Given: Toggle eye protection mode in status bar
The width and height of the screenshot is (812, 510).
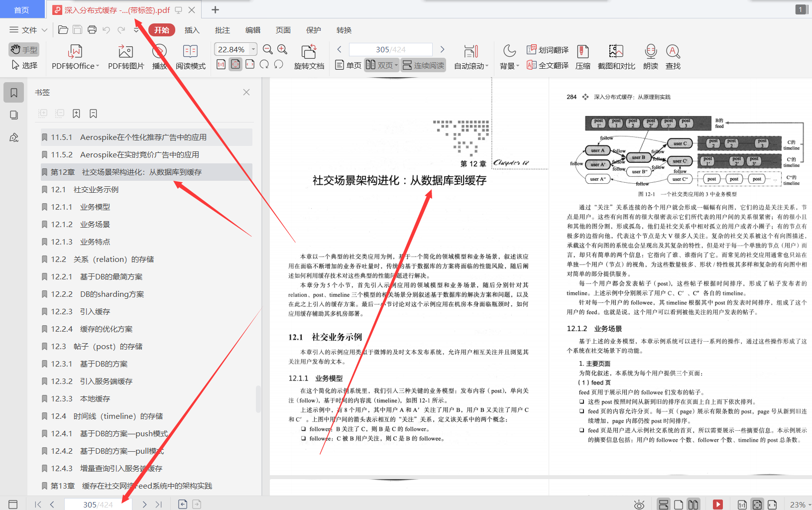Looking at the screenshot, I should tap(639, 504).
